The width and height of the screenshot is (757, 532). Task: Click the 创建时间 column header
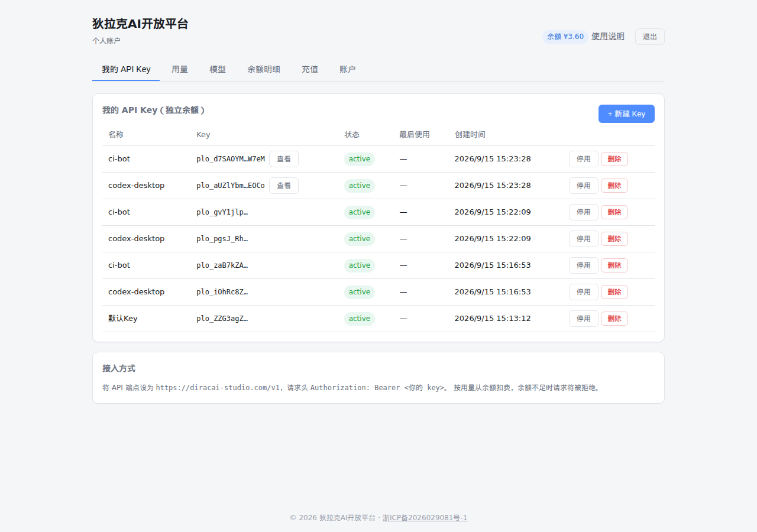(x=470, y=135)
